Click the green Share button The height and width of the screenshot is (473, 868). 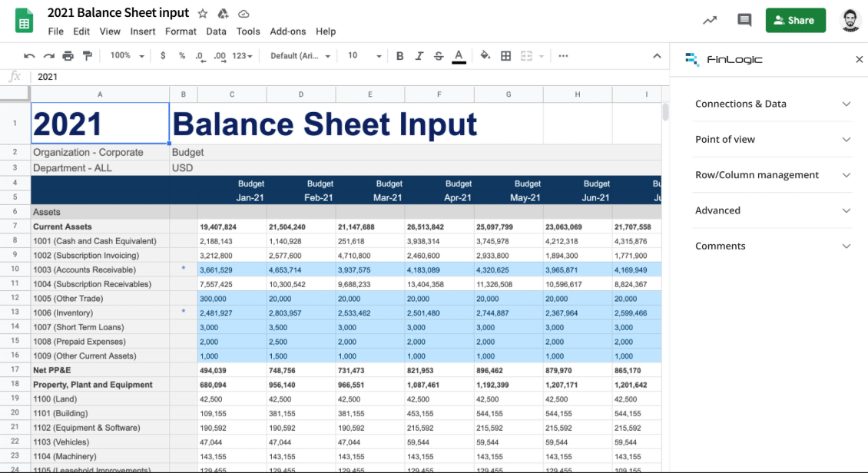(x=795, y=21)
